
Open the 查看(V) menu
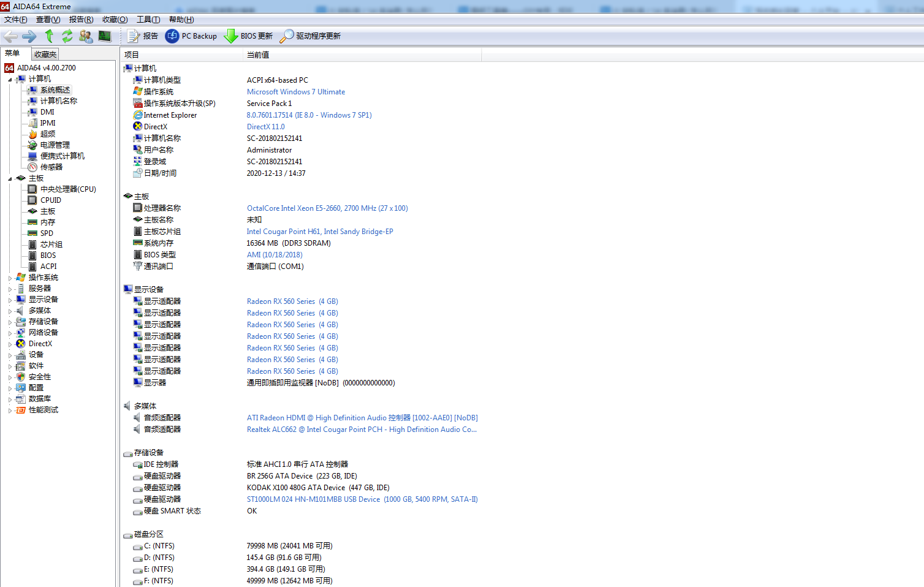48,20
